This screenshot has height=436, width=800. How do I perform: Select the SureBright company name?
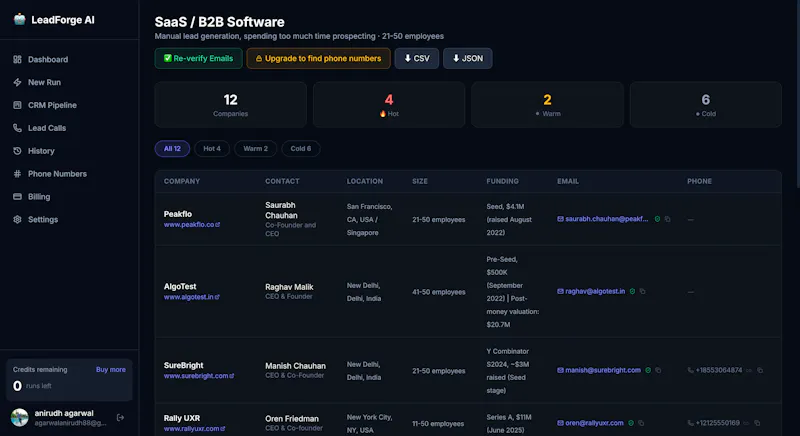click(183, 366)
